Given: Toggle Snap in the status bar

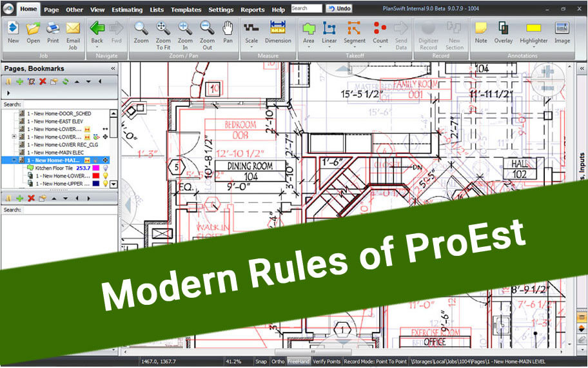Looking at the screenshot, I should (x=261, y=362).
